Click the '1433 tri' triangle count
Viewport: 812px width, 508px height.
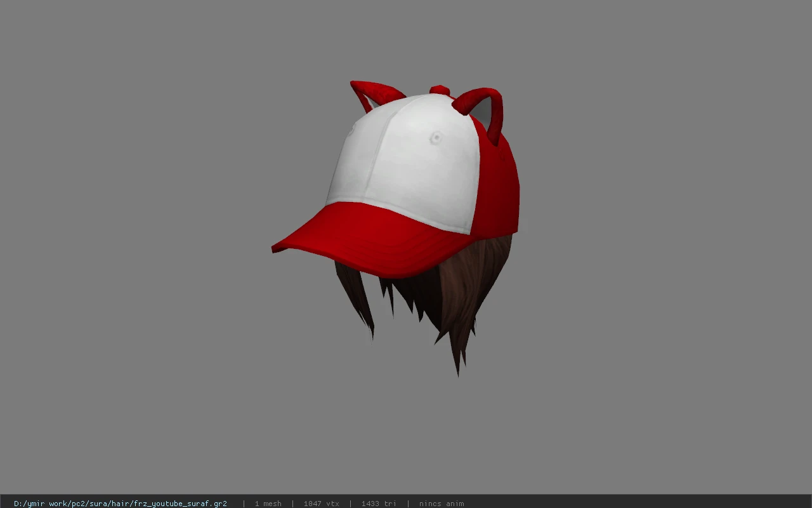379,504
